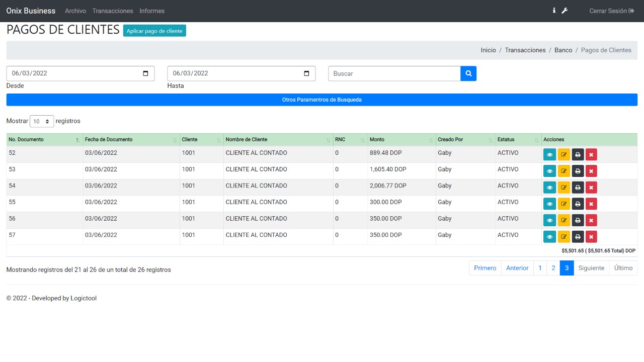View details of document 54
The image size is (644, 362).
[x=549, y=188]
